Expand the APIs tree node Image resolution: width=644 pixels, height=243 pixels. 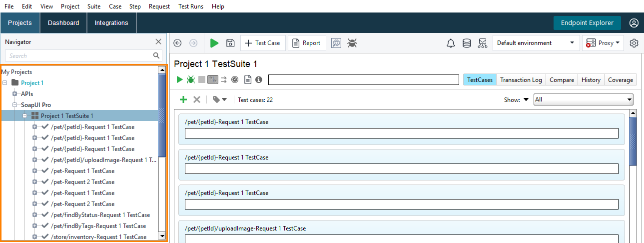(x=14, y=93)
